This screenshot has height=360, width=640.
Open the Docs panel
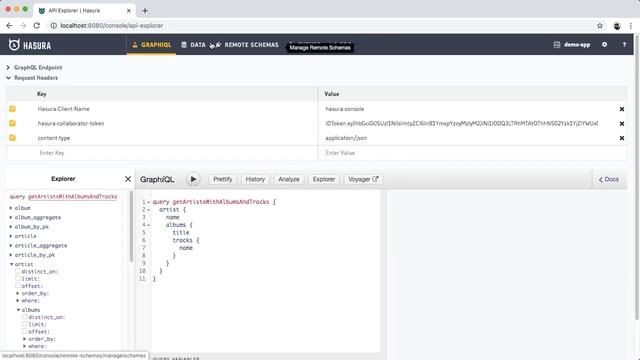tap(609, 179)
